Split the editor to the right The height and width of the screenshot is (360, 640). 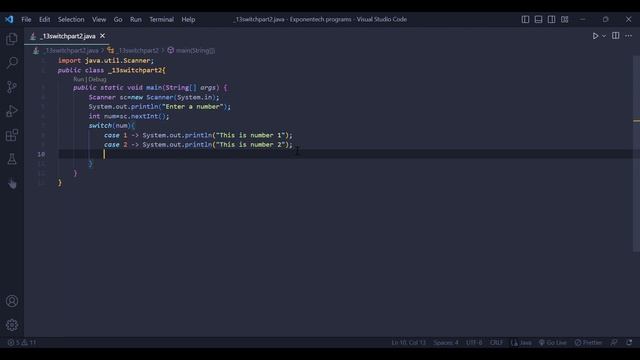[x=616, y=36]
